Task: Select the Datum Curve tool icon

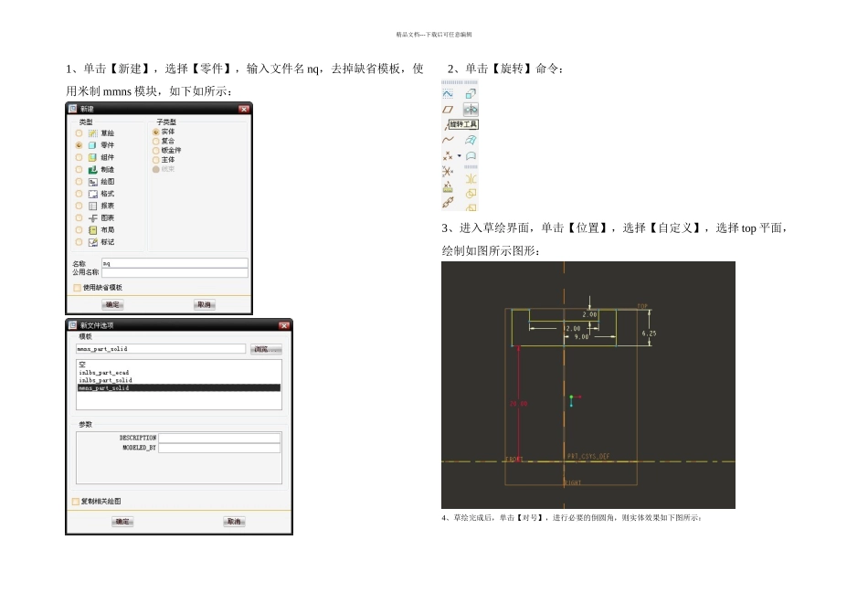Action: point(448,140)
